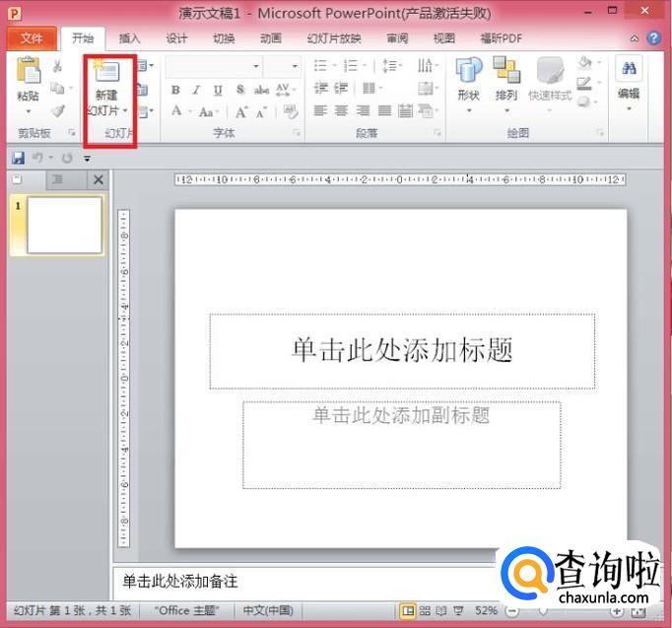The image size is (672, 628).
Task: Align text to the right
Action: (363, 111)
